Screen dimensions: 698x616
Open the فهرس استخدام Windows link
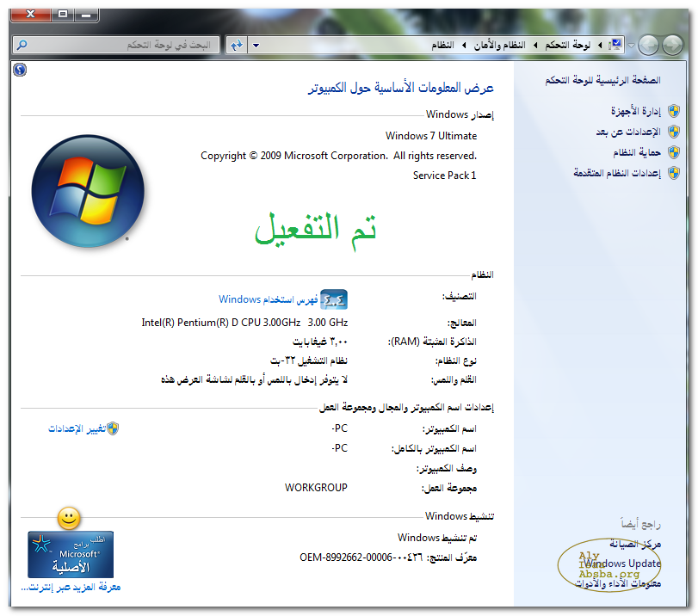pos(268,299)
